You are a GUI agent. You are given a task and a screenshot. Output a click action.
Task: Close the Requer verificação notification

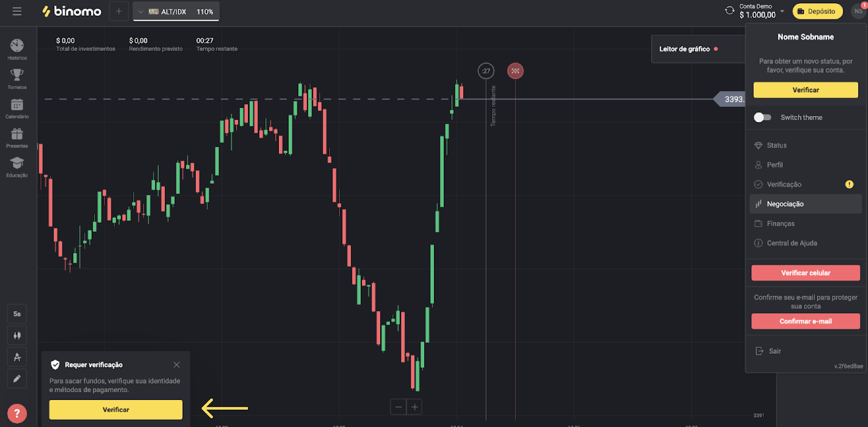coord(176,365)
